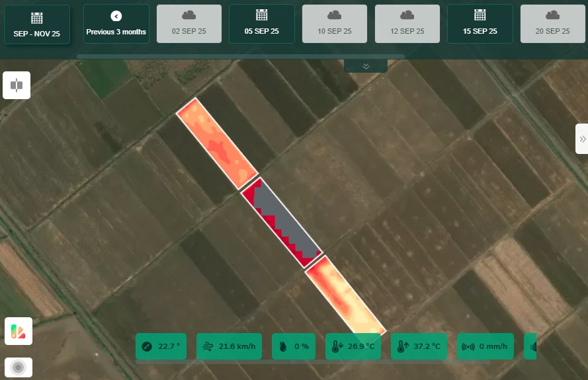The height and width of the screenshot is (380, 588).
Task: Click the maximum temperature 37.2 °C chip
Action: [x=419, y=346]
